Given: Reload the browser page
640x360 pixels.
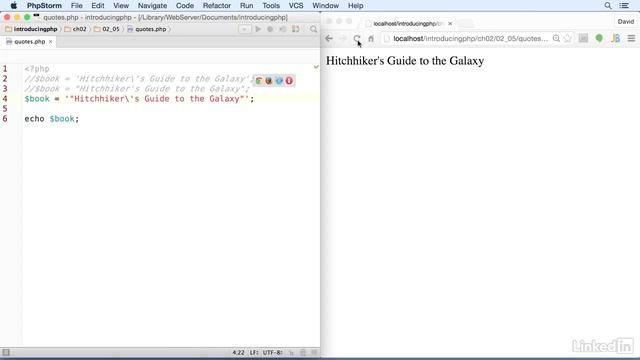Looking at the screenshot, I should point(357,38).
